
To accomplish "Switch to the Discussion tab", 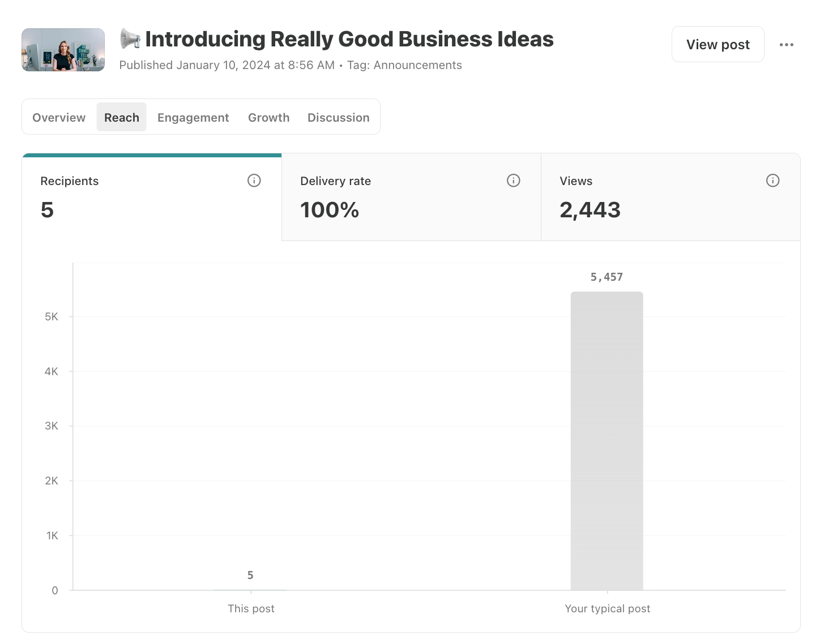I will [338, 117].
